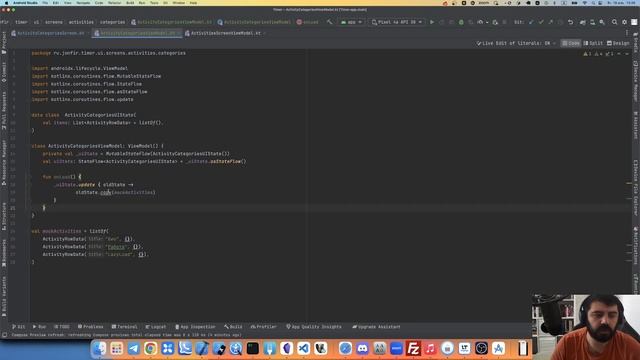Open the app run configuration dropdown

pyautogui.click(x=351, y=22)
